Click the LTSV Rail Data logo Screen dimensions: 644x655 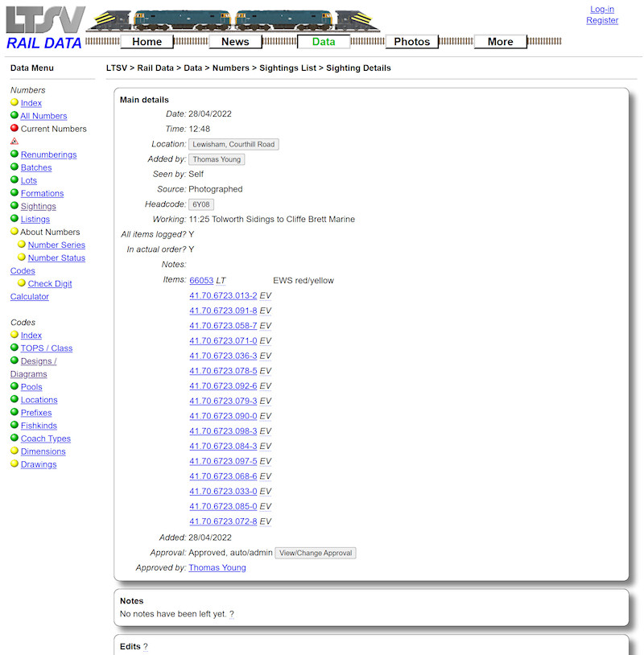(x=44, y=24)
